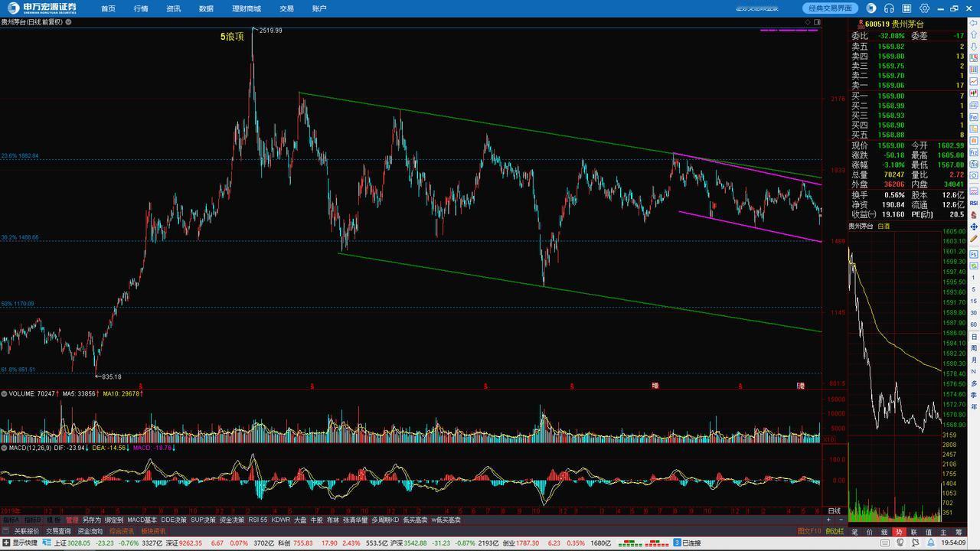980x551 pixels.
Task: Click the RSI indicator icon in right sidebar
Action: (973, 204)
